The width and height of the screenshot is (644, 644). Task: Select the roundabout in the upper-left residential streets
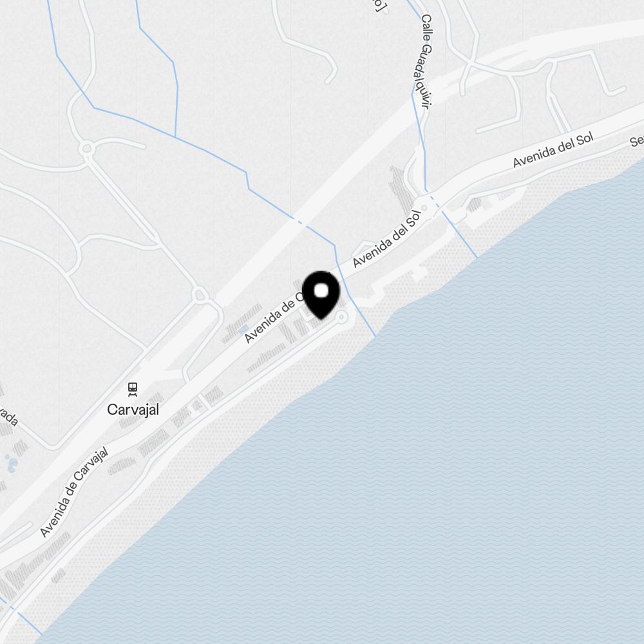point(87,148)
